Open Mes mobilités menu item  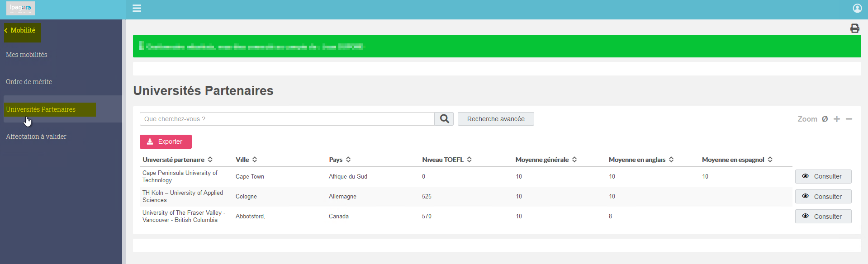[27, 55]
